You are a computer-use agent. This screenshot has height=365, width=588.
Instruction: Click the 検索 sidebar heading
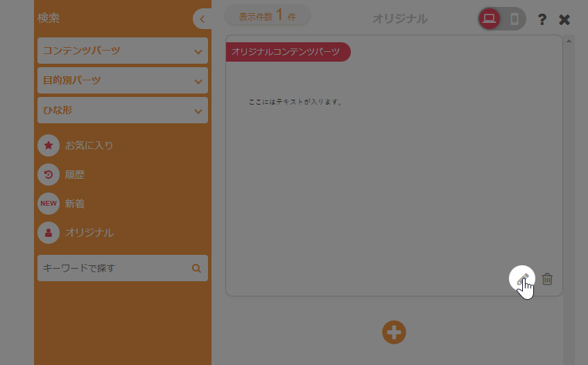(49, 18)
